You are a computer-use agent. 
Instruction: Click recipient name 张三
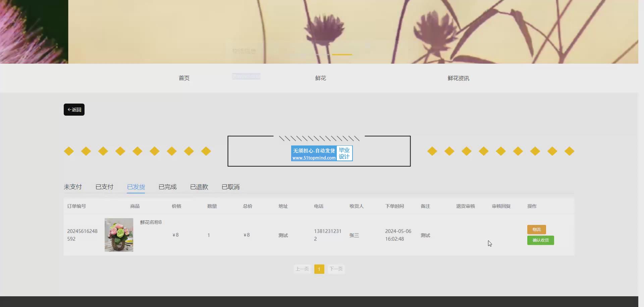[x=354, y=235]
